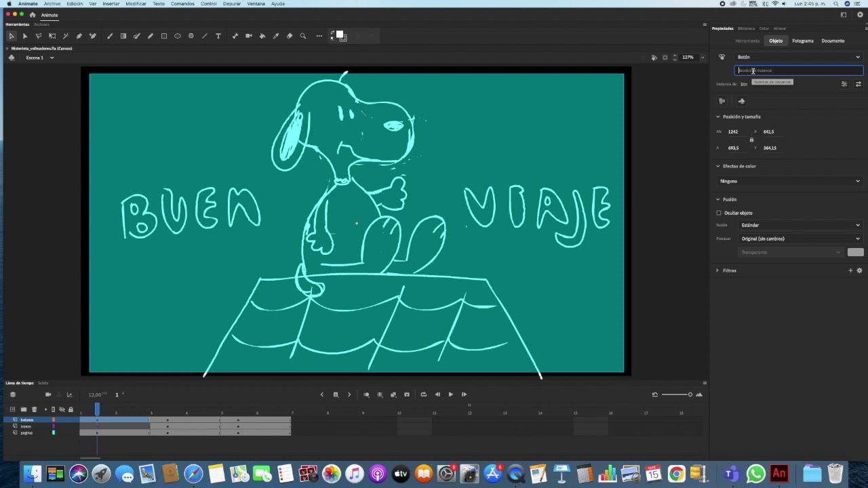The width and height of the screenshot is (868, 488).
Task: Select the botones layer
Action: (26, 420)
